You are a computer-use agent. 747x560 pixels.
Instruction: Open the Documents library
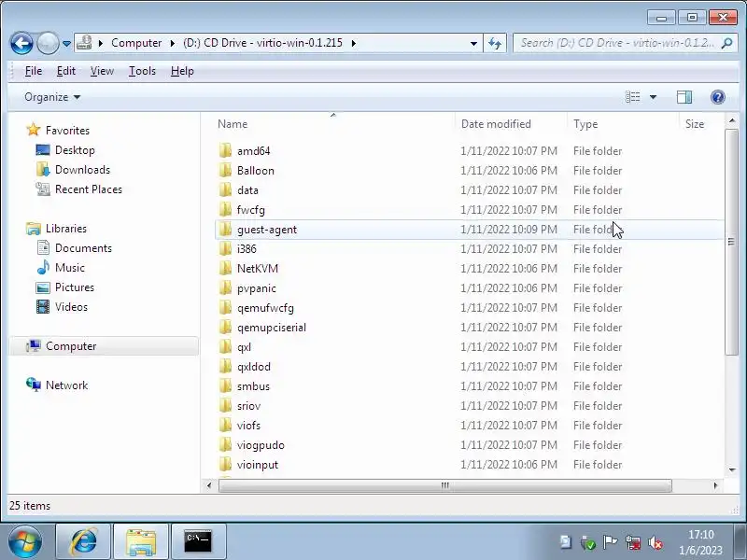pyautogui.click(x=83, y=248)
